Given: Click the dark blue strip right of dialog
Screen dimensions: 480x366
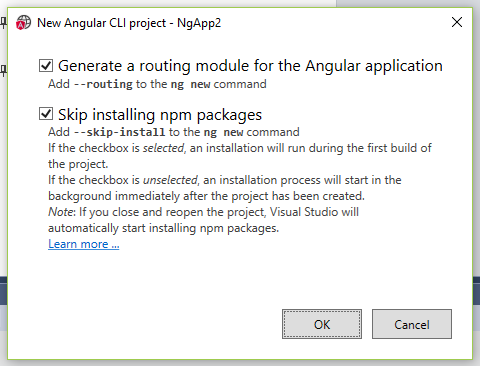Looking at the screenshot, I should [476, 291].
